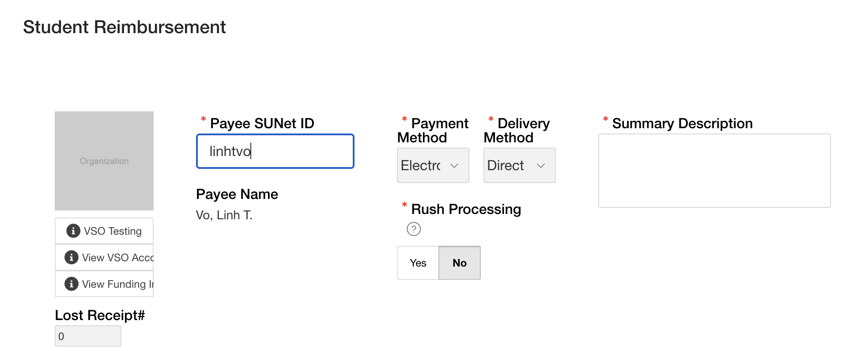
Task: Focus the Summary Description text area
Action: [714, 171]
